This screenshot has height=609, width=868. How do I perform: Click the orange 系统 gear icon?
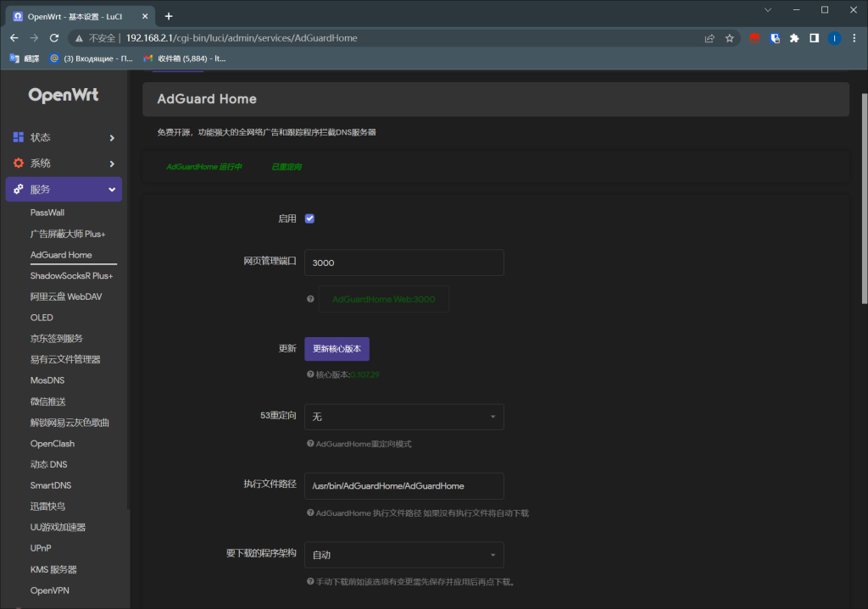pos(18,163)
